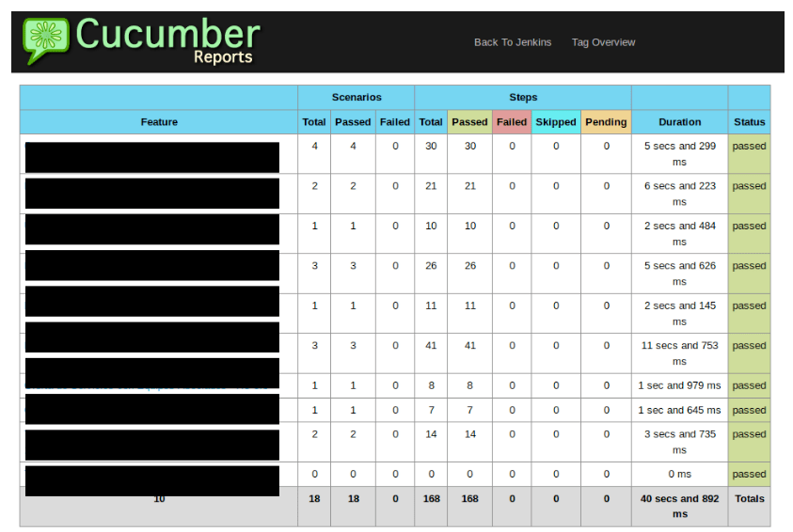Select duration '6 secs and 223 ms'

680,194
